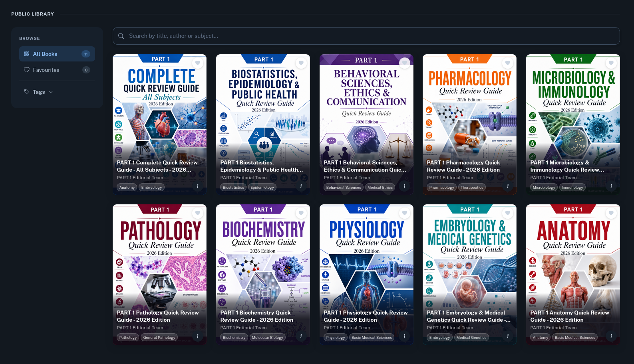Filter by the Therapeutics tag chip
634x364 pixels.
click(x=472, y=187)
